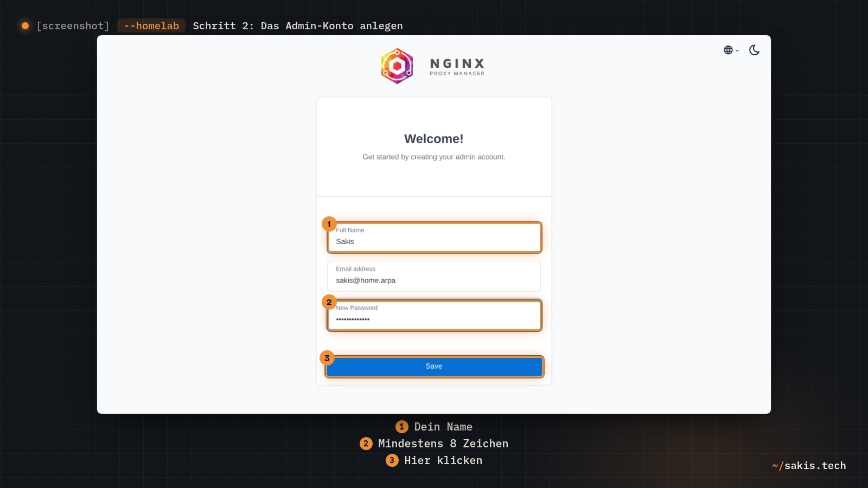Click the 'Get started by creating your admin account.' text
This screenshot has height=488, width=868.
(434, 157)
